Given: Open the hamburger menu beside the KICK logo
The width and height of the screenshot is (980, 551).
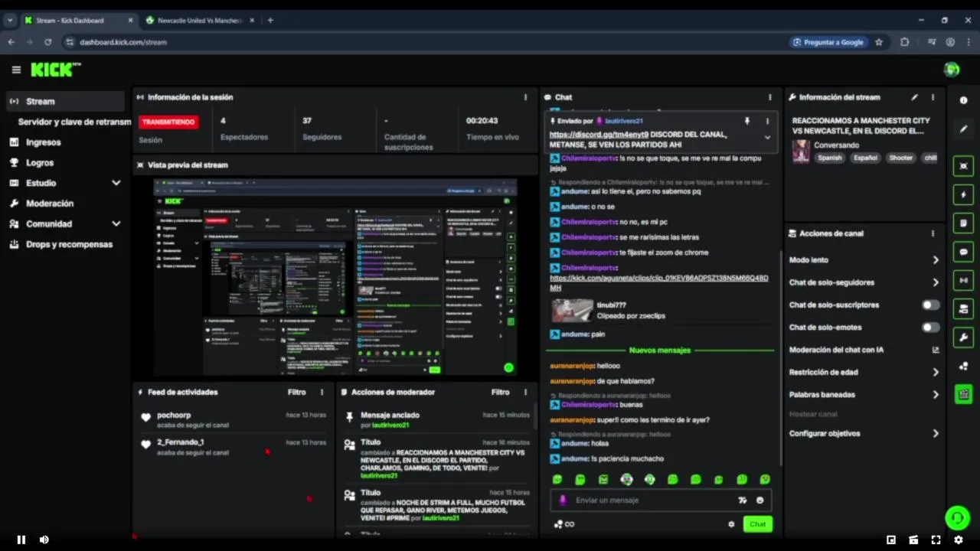Looking at the screenshot, I should 16,70.
